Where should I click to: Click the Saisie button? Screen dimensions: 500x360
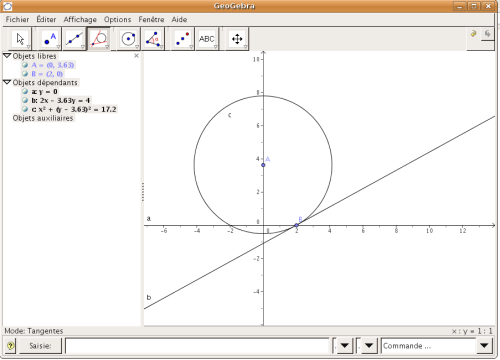point(40,346)
